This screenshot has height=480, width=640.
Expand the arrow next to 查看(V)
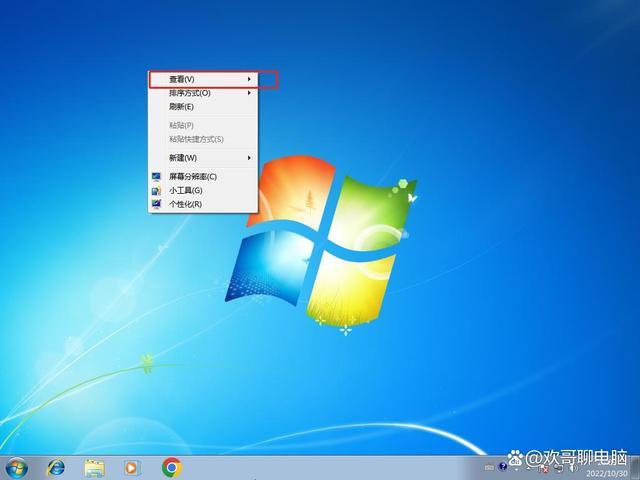pyautogui.click(x=249, y=79)
